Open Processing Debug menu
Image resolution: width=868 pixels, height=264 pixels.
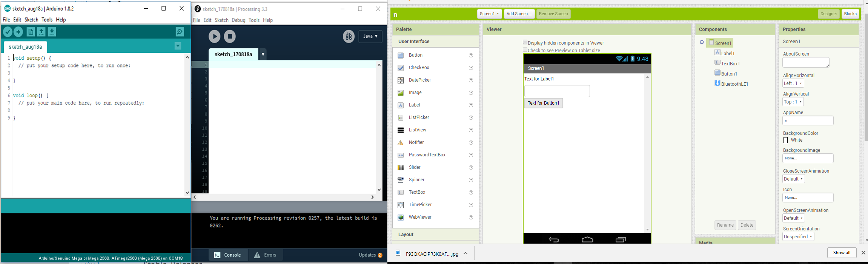(x=238, y=20)
